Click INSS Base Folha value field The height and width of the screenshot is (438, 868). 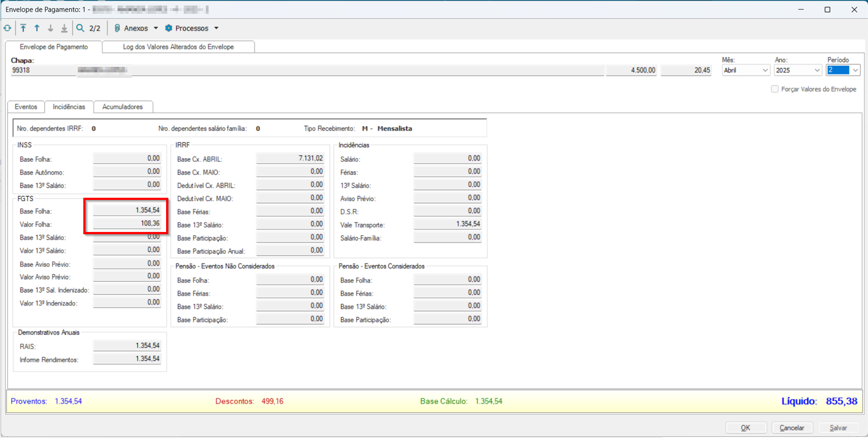[x=127, y=159]
